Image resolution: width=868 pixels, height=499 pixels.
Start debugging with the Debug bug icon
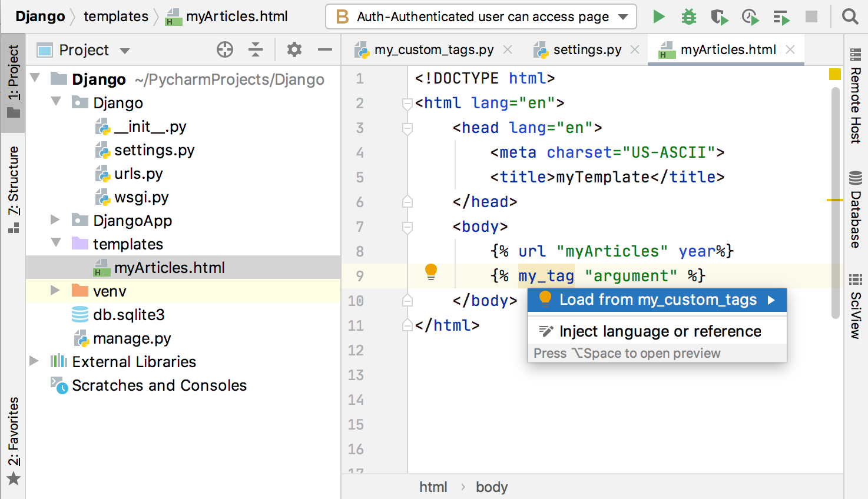pyautogui.click(x=688, y=16)
